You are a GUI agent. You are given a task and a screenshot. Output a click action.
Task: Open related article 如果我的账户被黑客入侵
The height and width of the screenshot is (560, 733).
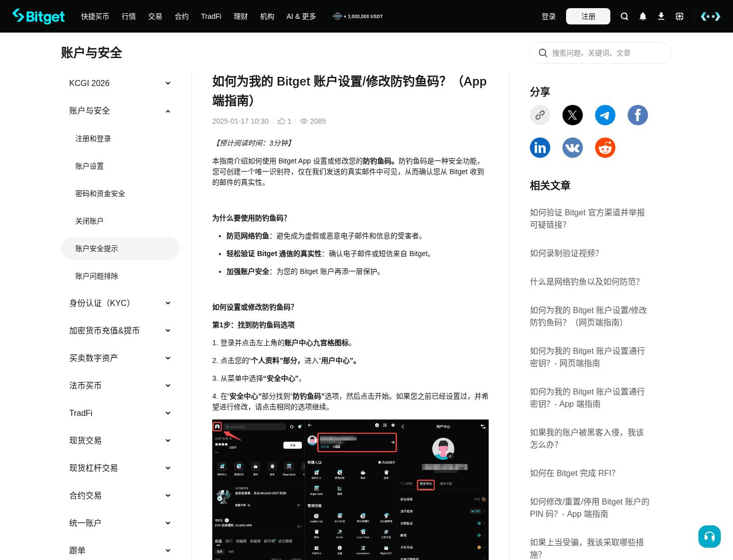pyautogui.click(x=587, y=438)
